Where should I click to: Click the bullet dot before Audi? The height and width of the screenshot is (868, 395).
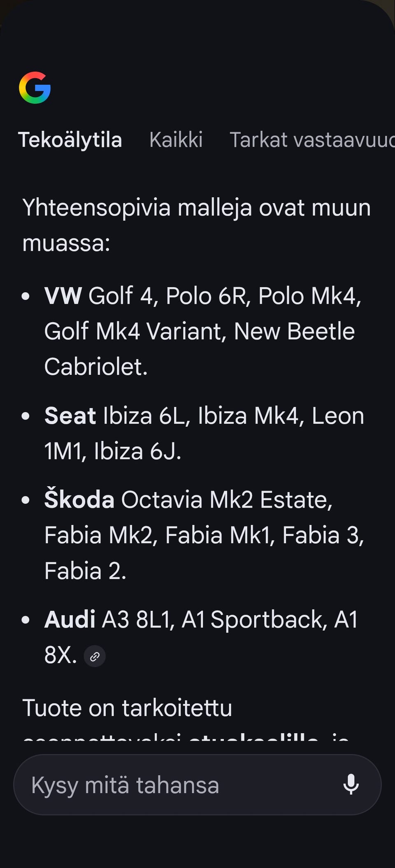point(26,620)
